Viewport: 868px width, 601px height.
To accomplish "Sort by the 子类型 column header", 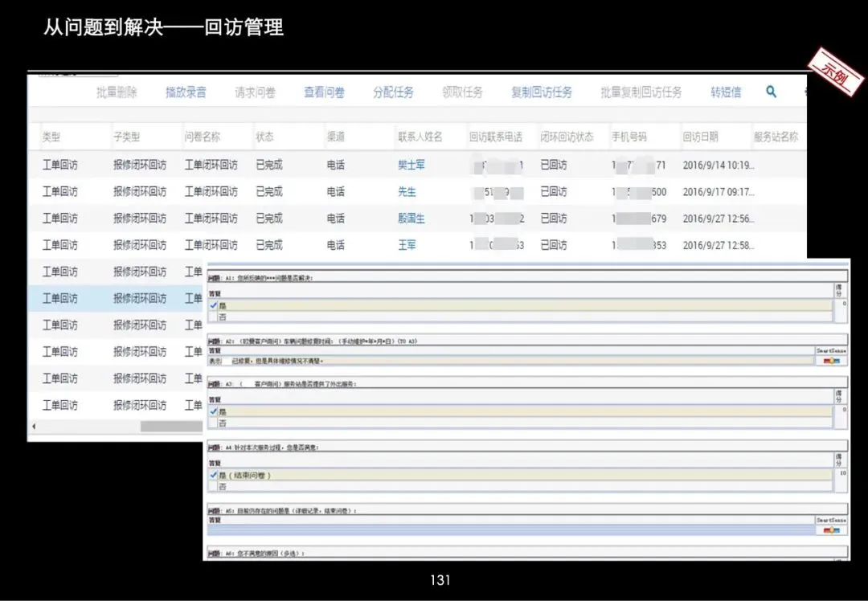I will [127, 137].
